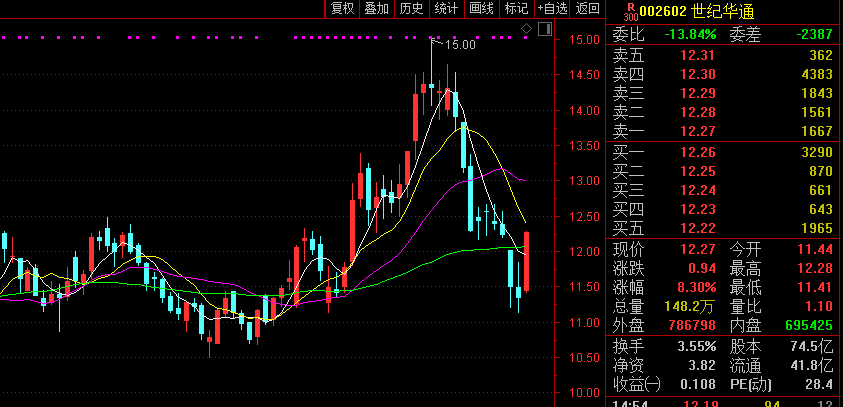Screen dimensions: 843x407
Task: Click the 返回 back button
Action: [588, 9]
